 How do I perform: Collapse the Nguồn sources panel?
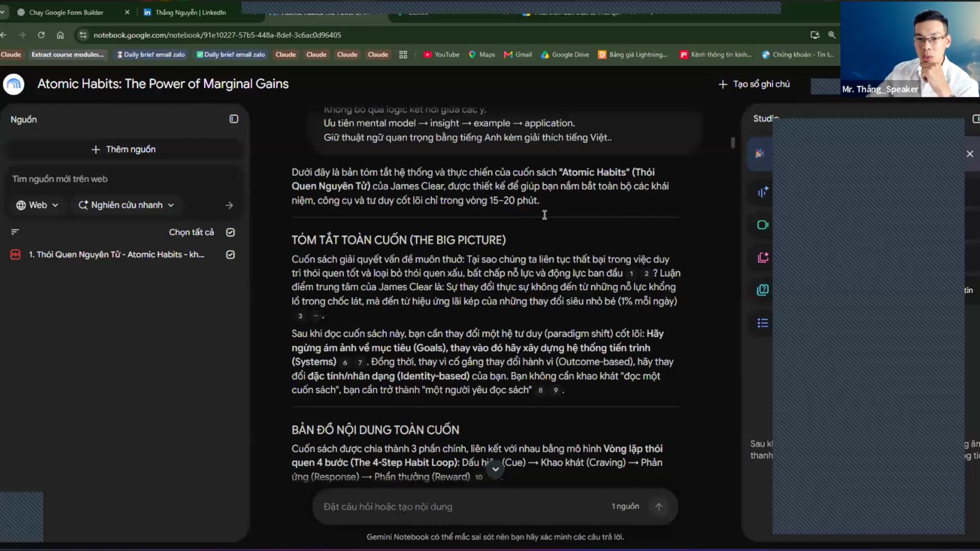234,119
